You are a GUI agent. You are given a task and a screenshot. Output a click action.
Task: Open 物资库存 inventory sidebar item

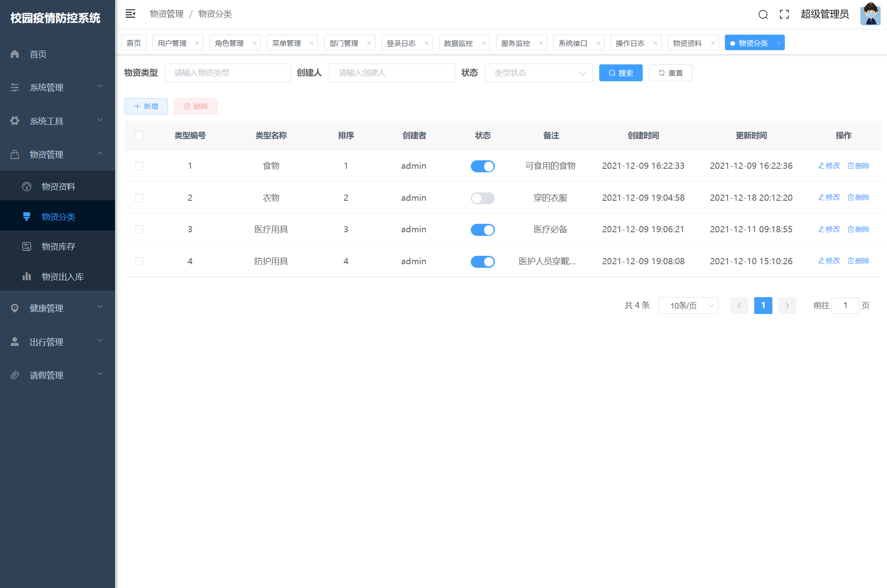[58, 246]
